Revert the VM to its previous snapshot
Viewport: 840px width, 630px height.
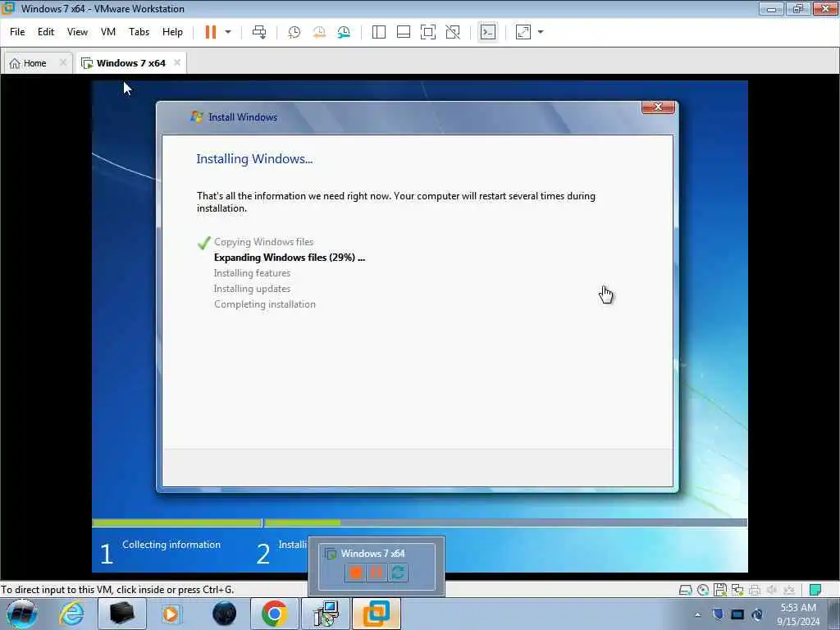click(319, 32)
